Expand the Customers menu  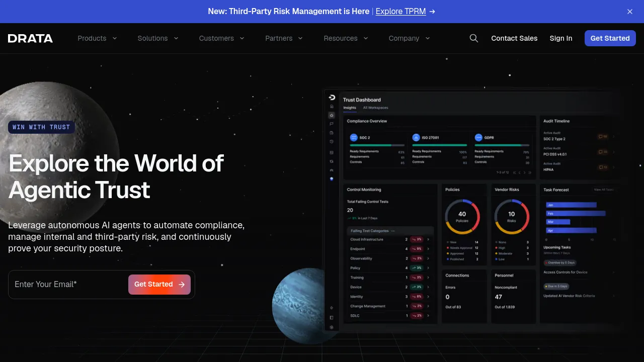coord(221,38)
